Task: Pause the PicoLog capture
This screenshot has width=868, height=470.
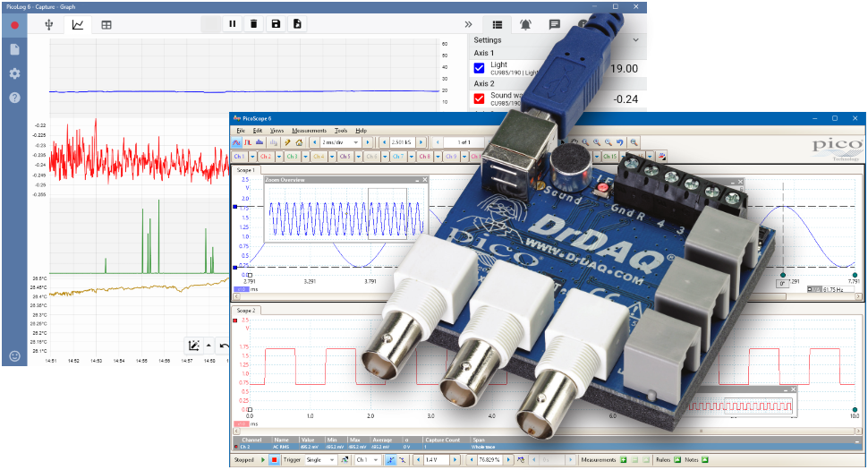Action: pyautogui.click(x=233, y=24)
